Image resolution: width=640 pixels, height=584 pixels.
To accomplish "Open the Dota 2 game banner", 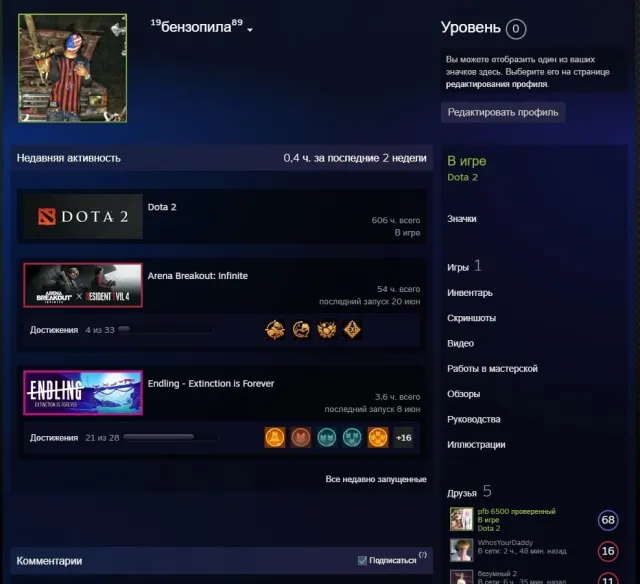I will [x=83, y=216].
